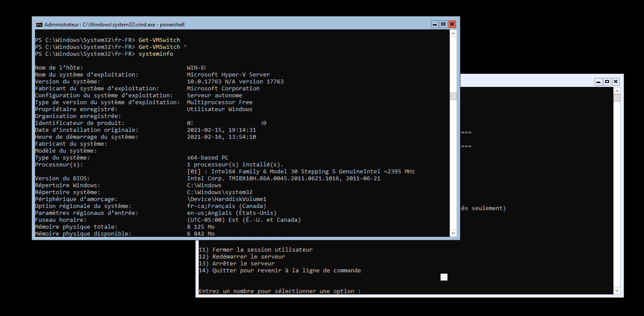Minimize the Administrateur PowerShell window
This screenshot has width=644, height=316.
[435, 24]
